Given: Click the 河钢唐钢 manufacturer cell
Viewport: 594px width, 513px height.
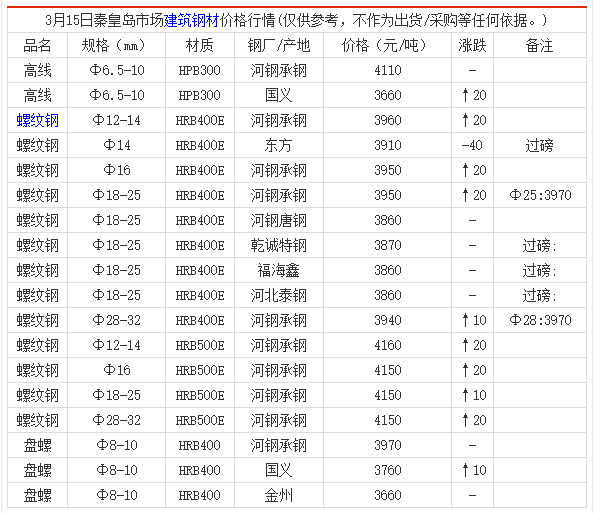Looking at the screenshot, I should click(x=278, y=220).
